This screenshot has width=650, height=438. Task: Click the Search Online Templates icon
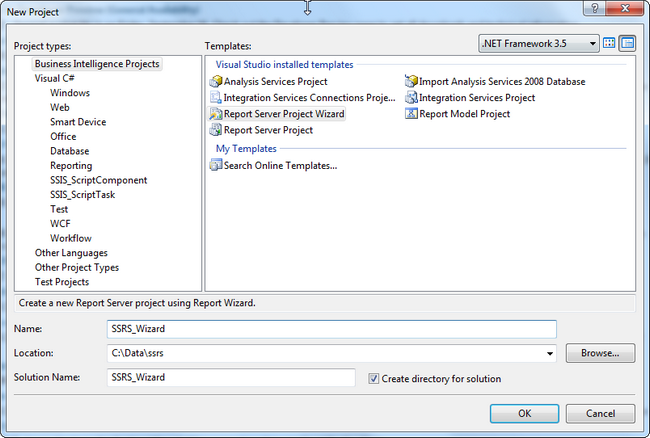point(216,165)
